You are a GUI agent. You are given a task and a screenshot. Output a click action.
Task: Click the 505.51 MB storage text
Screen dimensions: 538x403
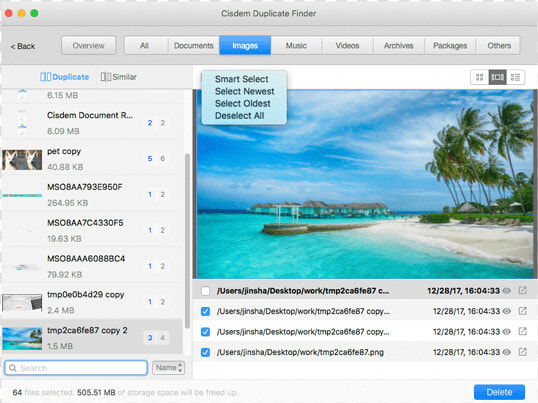click(96, 392)
